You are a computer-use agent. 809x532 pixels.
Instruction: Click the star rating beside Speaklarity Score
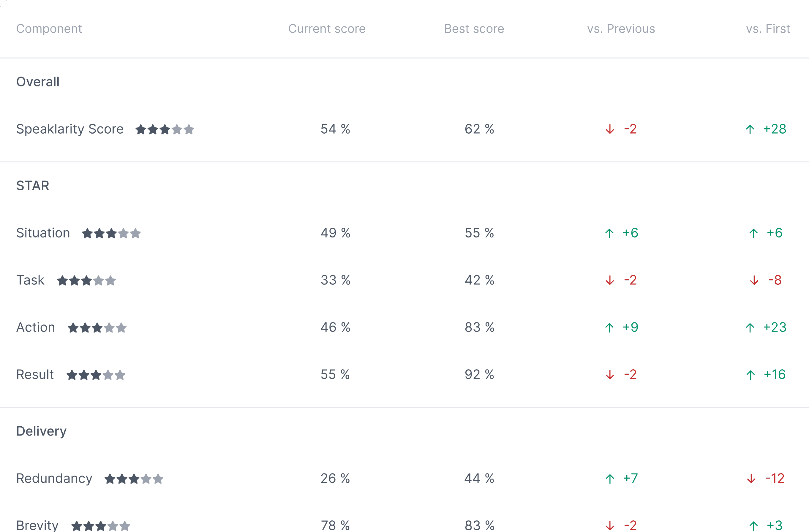(x=164, y=129)
